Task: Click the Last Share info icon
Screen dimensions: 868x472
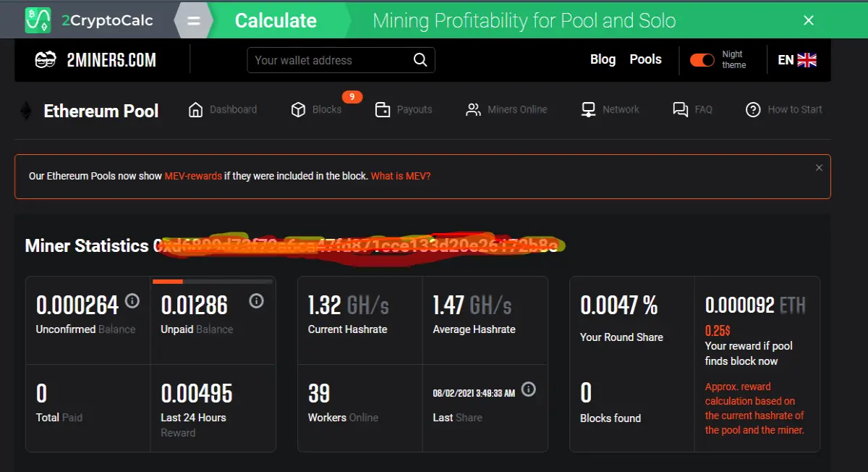Action: [529, 389]
